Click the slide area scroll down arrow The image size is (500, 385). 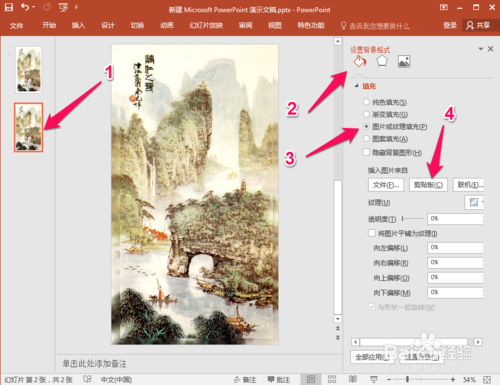(338, 319)
